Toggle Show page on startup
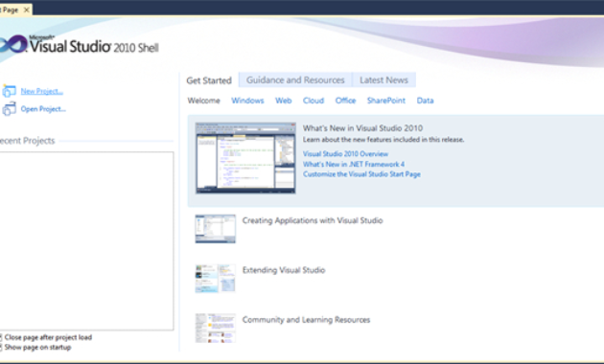604x364 pixels. [x=1, y=348]
